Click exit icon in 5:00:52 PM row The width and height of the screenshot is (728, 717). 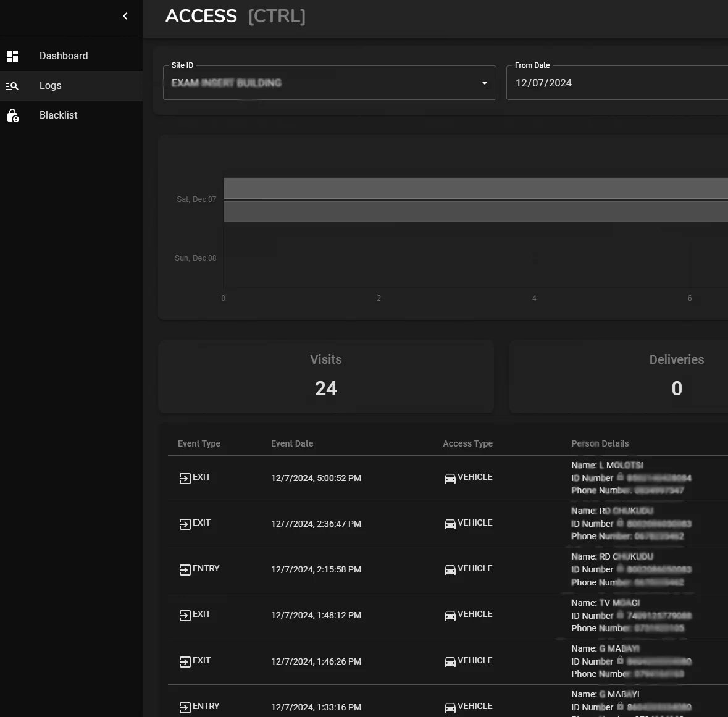[185, 479]
